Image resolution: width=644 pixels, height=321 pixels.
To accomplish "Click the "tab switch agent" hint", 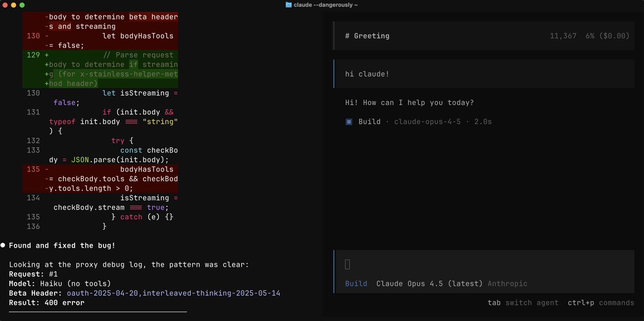I will click(x=523, y=303).
